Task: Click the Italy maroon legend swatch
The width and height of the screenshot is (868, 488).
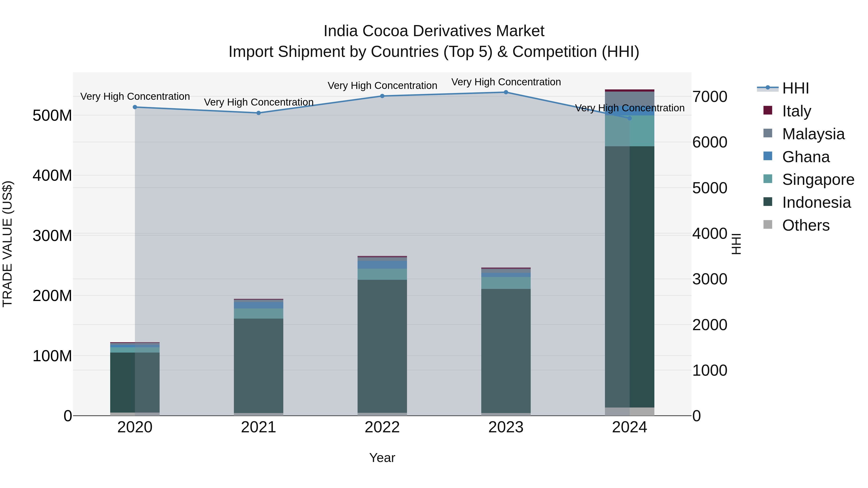Action: [x=768, y=110]
